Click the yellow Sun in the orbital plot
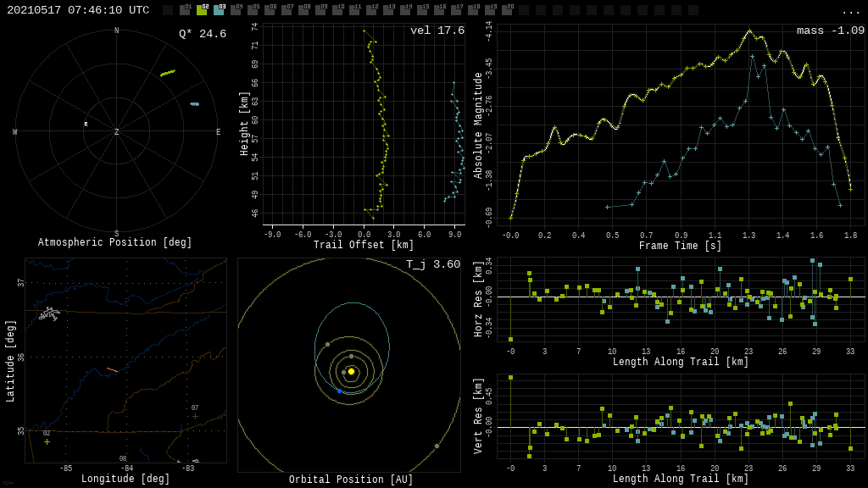This screenshot has width=868, height=488. point(351,371)
